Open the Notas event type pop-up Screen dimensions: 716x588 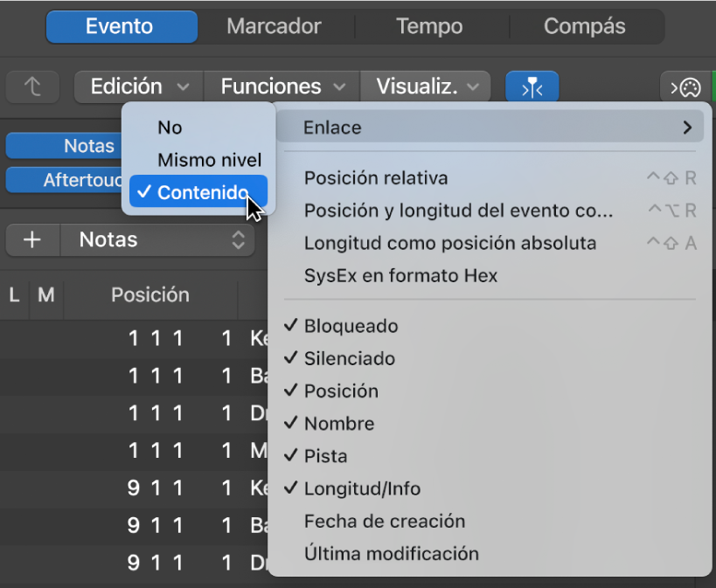(157, 240)
